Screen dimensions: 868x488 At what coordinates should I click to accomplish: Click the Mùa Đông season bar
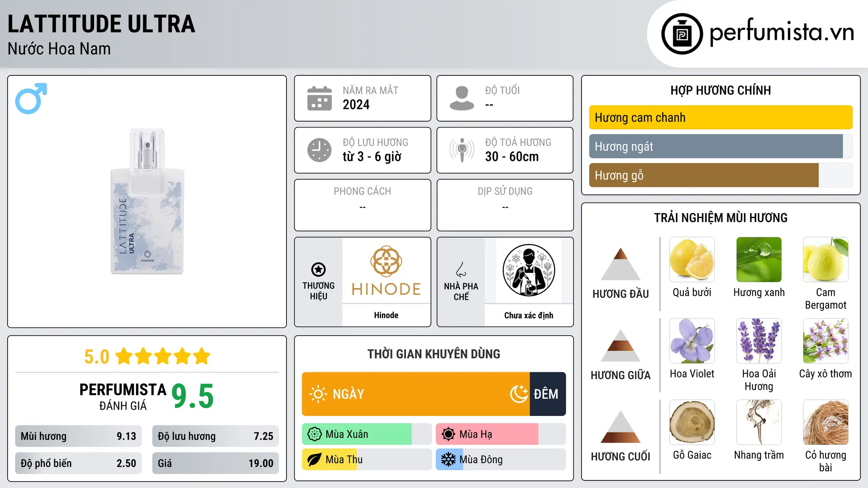(501, 460)
